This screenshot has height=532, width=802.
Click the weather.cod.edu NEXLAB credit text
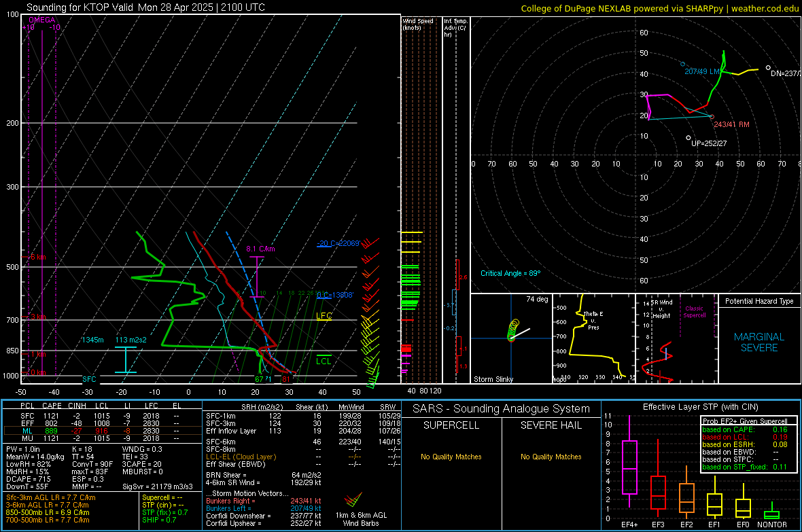[x=659, y=9]
